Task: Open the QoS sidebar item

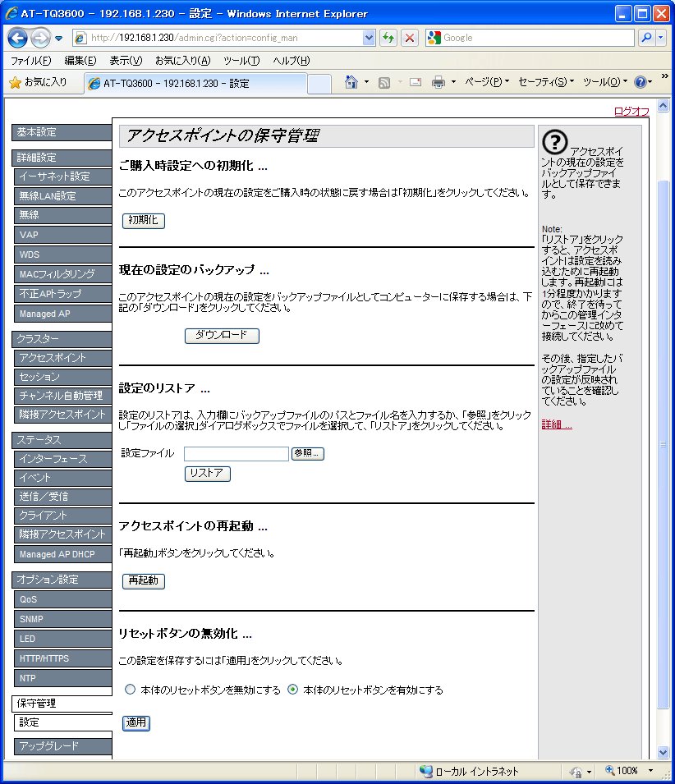Action: 62,599
